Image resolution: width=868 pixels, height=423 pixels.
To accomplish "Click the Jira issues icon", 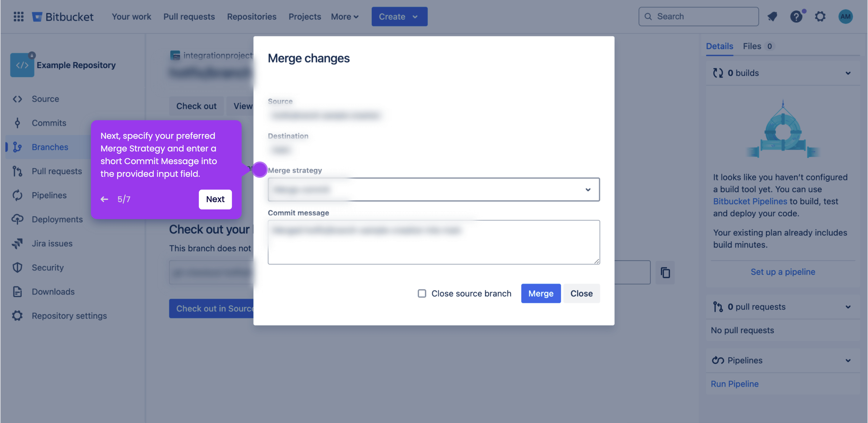I will click(17, 243).
